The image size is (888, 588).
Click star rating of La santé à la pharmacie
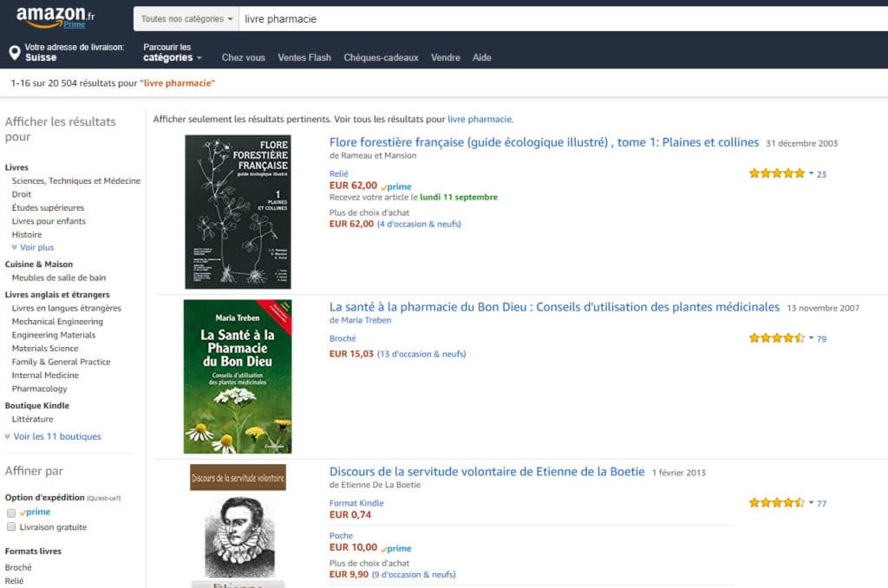click(x=776, y=338)
